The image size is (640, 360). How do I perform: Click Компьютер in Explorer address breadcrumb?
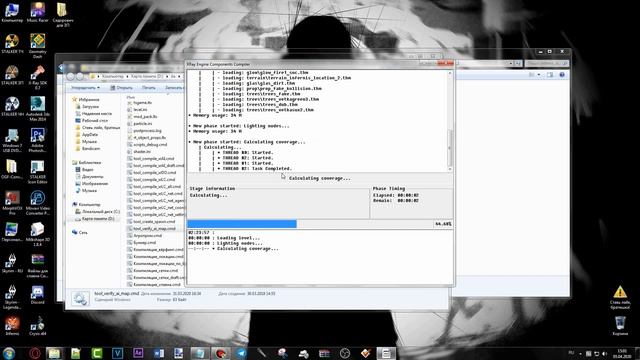[113, 76]
